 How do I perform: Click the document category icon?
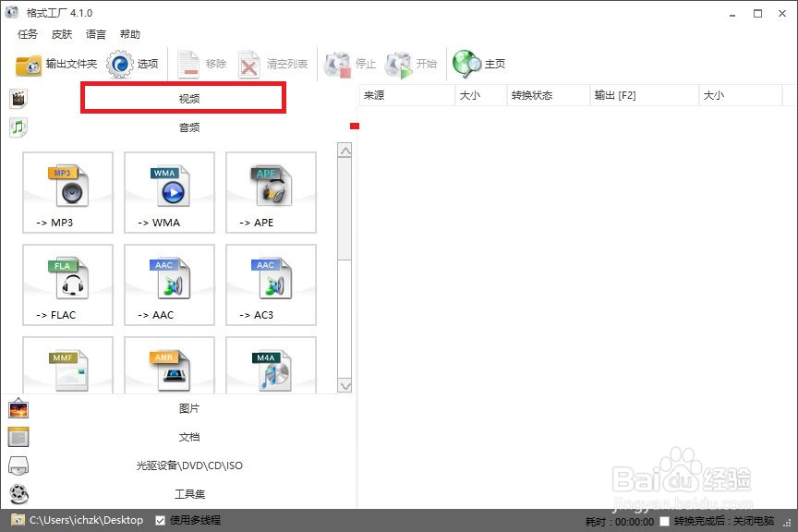18,437
